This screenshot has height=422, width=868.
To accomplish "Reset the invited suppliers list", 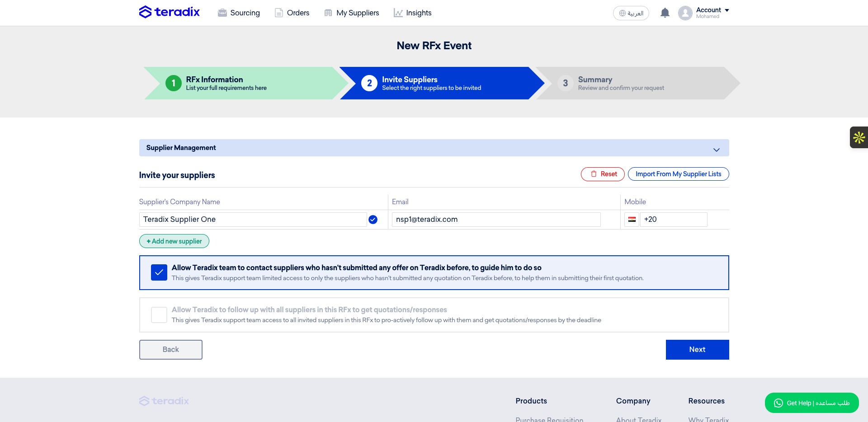I will point(603,174).
